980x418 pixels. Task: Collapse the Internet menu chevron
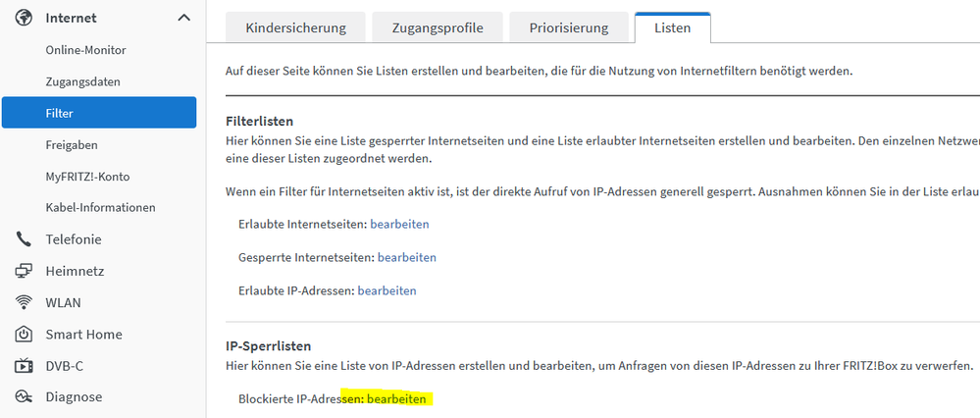(x=183, y=18)
